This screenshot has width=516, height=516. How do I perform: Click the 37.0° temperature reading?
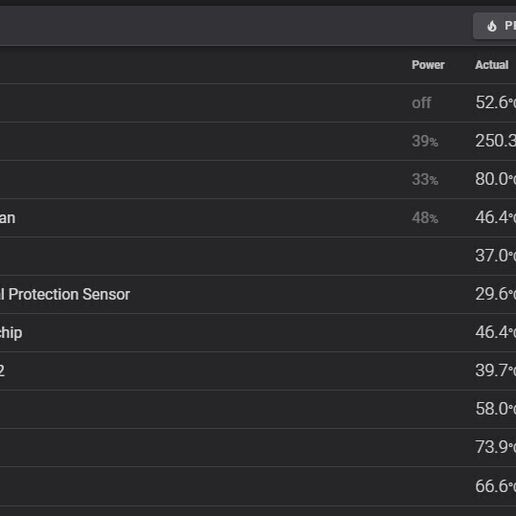click(x=495, y=256)
